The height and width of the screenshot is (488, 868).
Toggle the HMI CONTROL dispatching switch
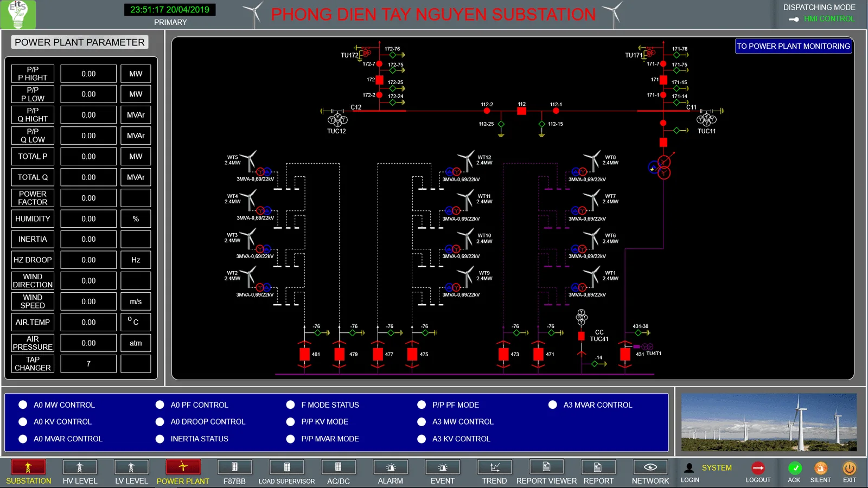click(x=794, y=19)
